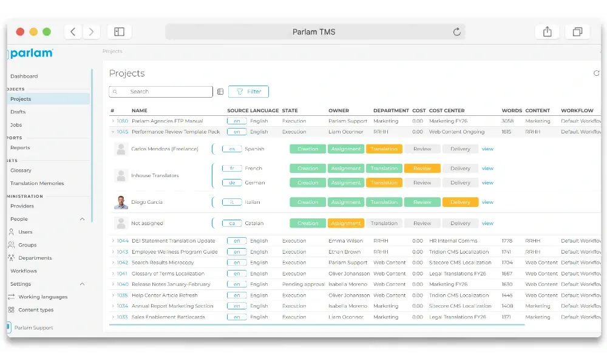Screen dimensions: 607x364
Task: Toggle the browser sidebar panel icon
Action: point(119,32)
